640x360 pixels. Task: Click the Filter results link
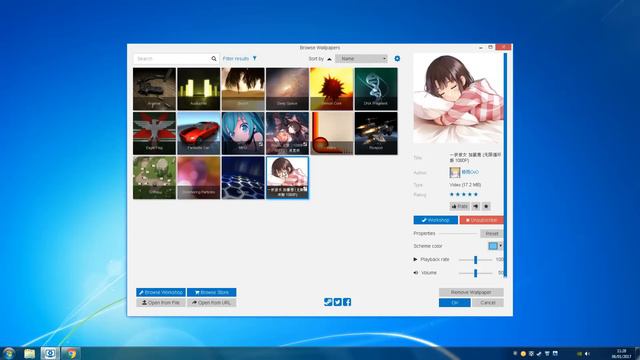236,59
